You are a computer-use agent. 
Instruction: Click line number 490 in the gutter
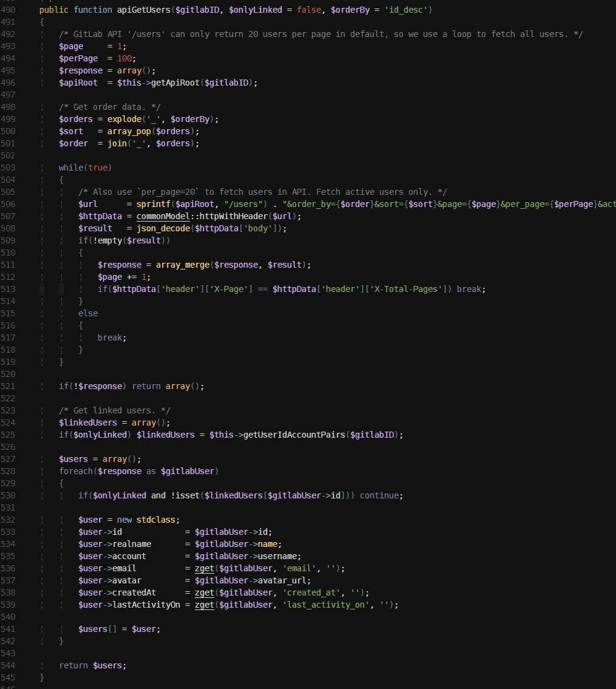[x=8, y=10]
